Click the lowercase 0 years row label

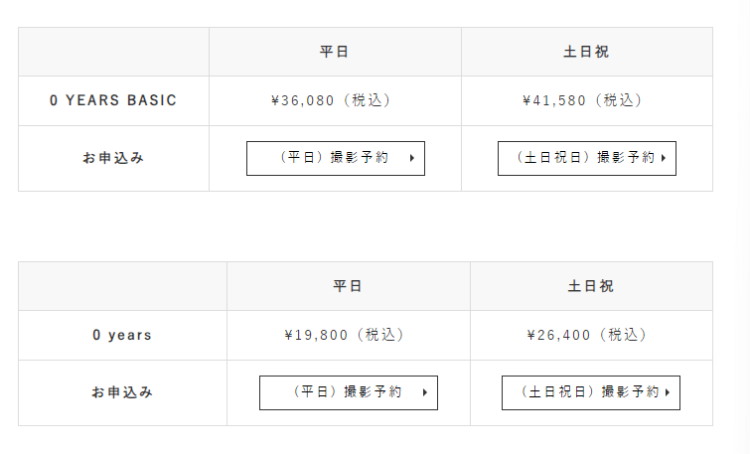click(122, 335)
